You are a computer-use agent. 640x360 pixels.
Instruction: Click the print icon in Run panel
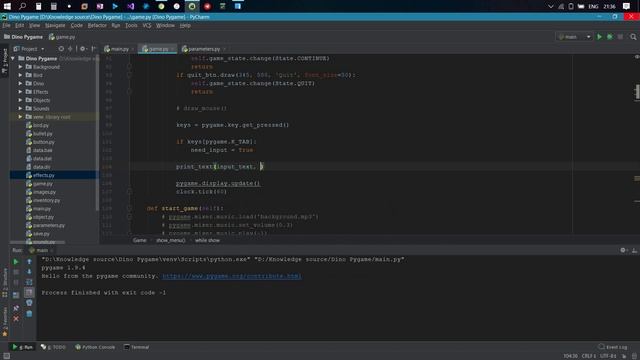[x=29, y=303]
